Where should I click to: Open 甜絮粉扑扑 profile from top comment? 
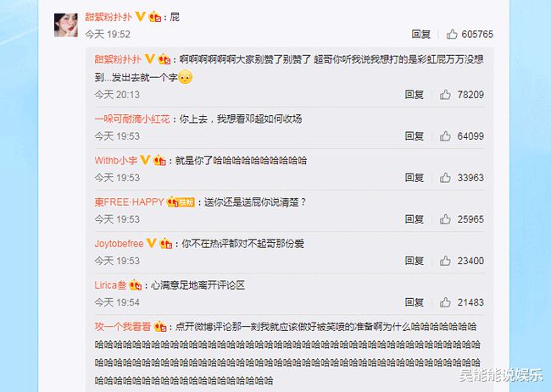tap(109, 17)
